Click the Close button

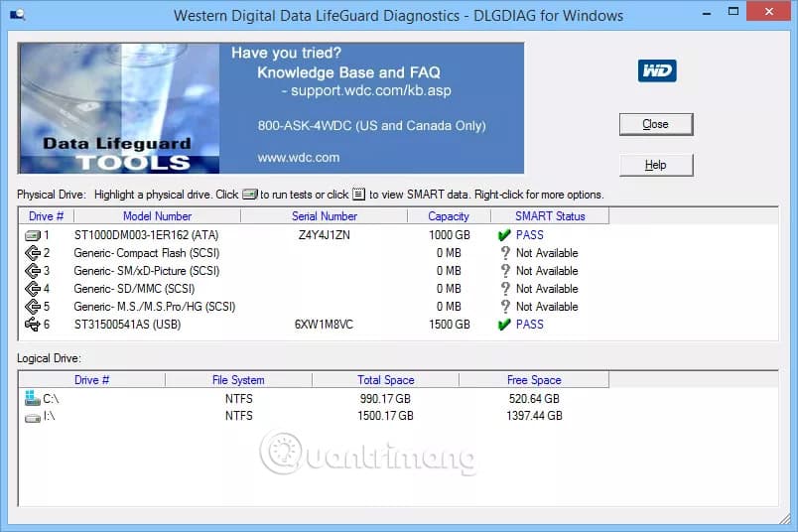click(x=656, y=124)
